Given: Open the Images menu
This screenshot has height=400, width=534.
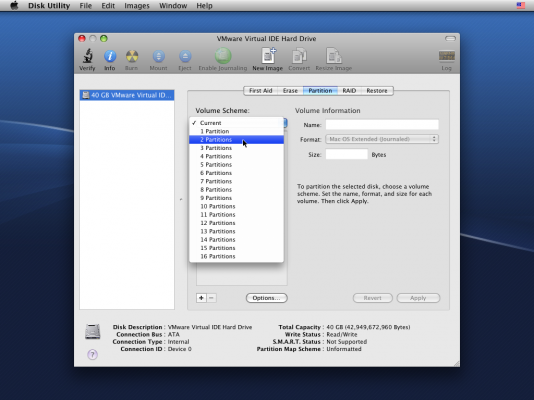Looking at the screenshot, I should click(137, 6).
